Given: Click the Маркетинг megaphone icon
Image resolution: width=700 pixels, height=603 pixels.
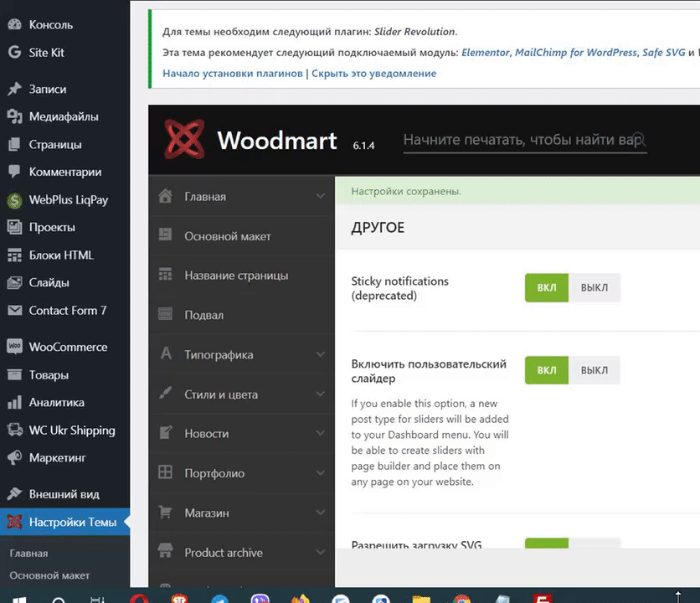Looking at the screenshot, I should pos(14,457).
